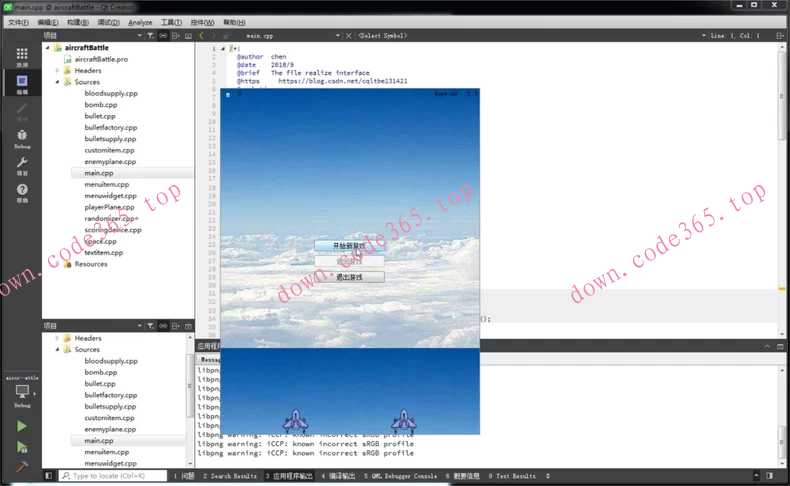This screenshot has height=486, width=790.
Task: Toggle the left sidebar visibility button
Action: [48, 476]
